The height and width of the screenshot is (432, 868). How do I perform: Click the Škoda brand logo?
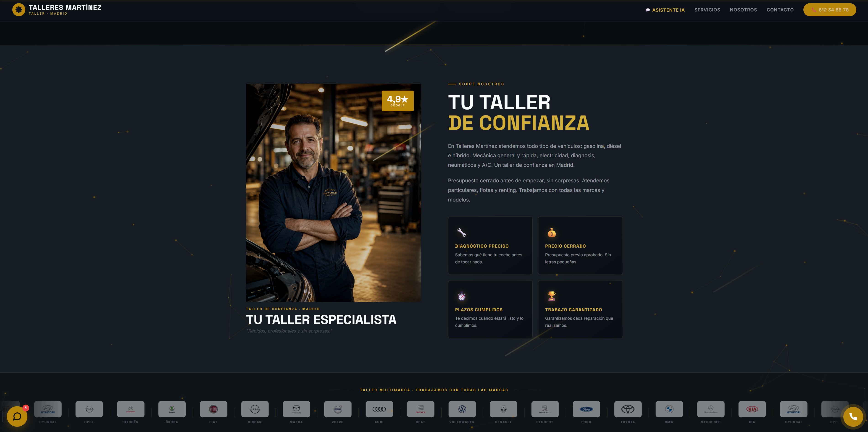(x=172, y=409)
